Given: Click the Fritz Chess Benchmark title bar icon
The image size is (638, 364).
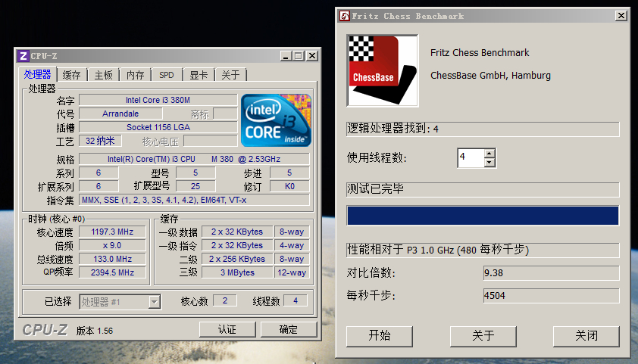Looking at the screenshot, I should click(x=345, y=16).
